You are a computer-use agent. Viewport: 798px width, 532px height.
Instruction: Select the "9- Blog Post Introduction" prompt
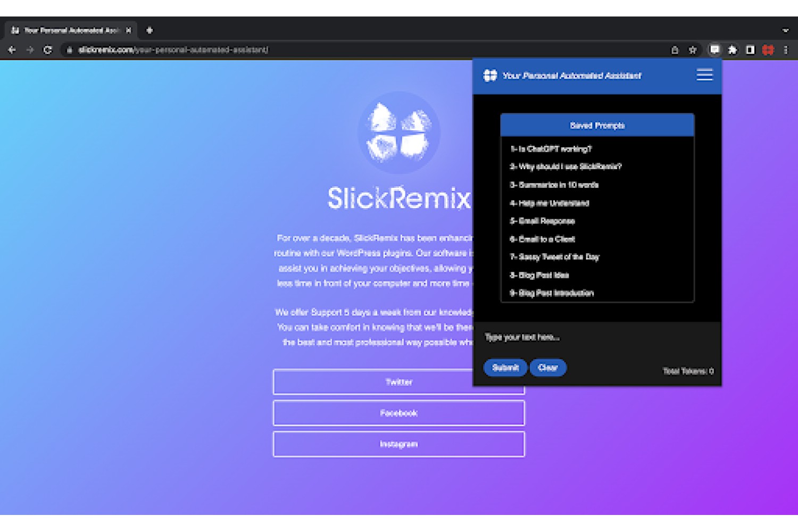point(552,293)
